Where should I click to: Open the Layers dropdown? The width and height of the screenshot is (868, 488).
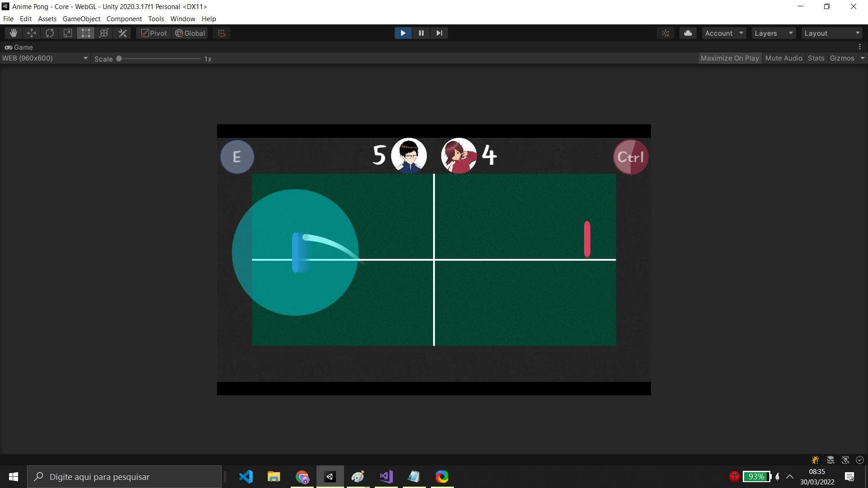[773, 33]
